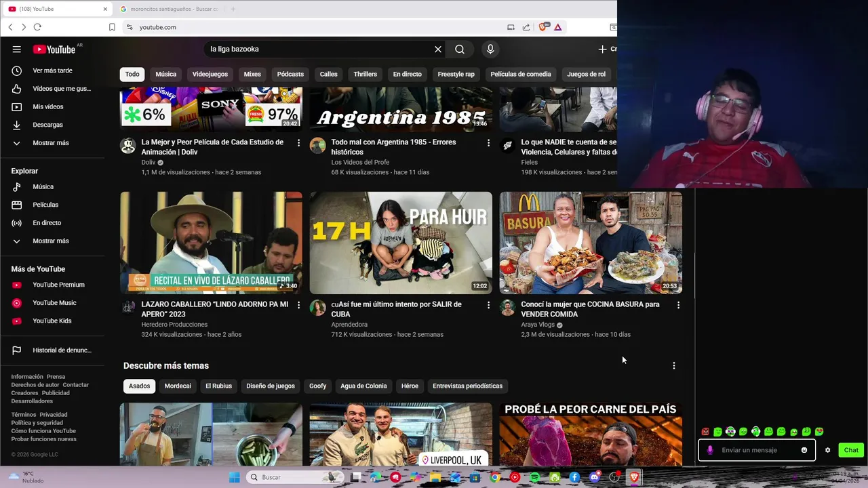The width and height of the screenshot is (868, 488).
Task: Select the Freestyle rap filter chip
Action: (x=456, y=74)
